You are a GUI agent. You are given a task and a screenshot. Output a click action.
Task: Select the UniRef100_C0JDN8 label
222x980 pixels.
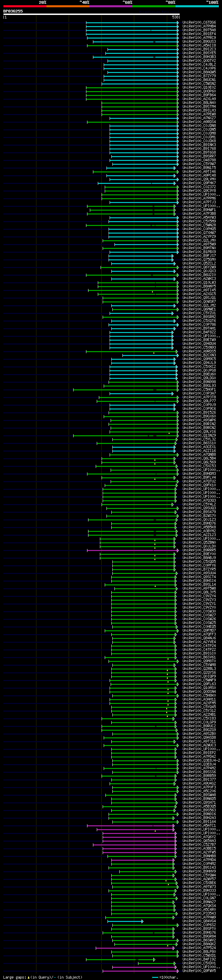point(199,126)
